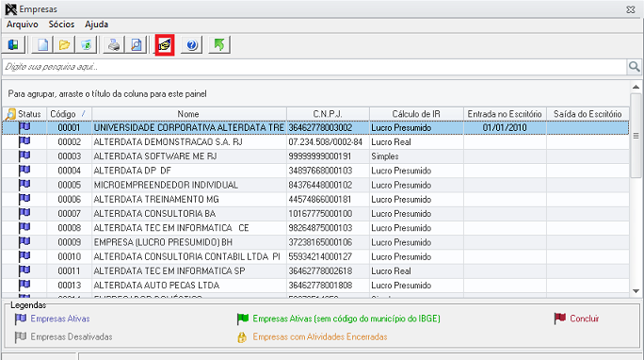
Task: Click the Status column filter icon
Action: coord(10,114)
